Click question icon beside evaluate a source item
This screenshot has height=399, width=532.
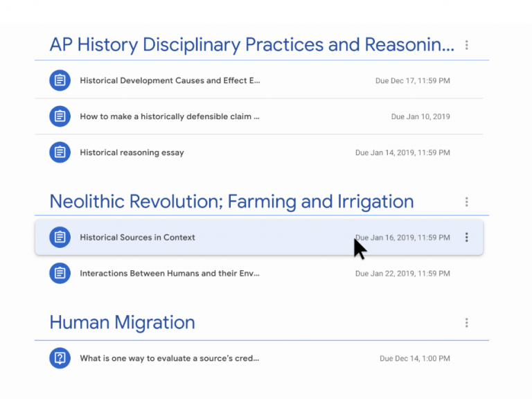click(x=60, y=358)
